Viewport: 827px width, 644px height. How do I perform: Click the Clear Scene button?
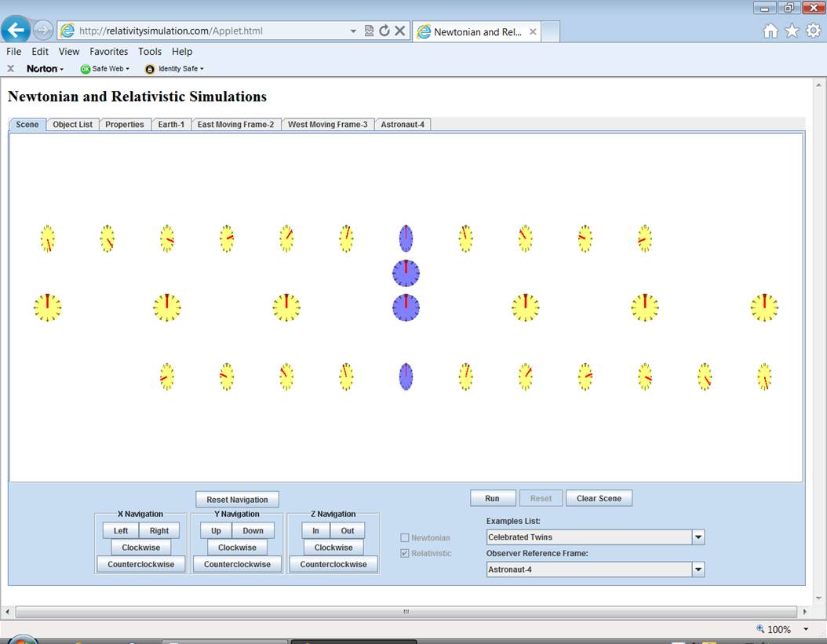(599, 498)
